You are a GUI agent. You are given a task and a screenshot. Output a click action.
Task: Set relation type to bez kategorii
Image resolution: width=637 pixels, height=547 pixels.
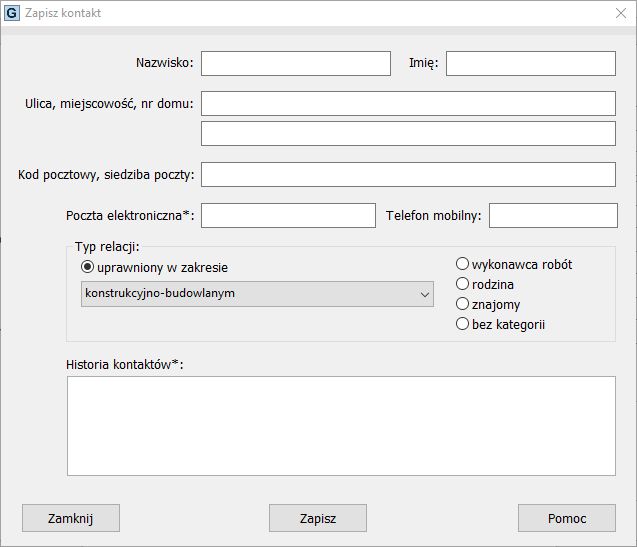[462, 324]
